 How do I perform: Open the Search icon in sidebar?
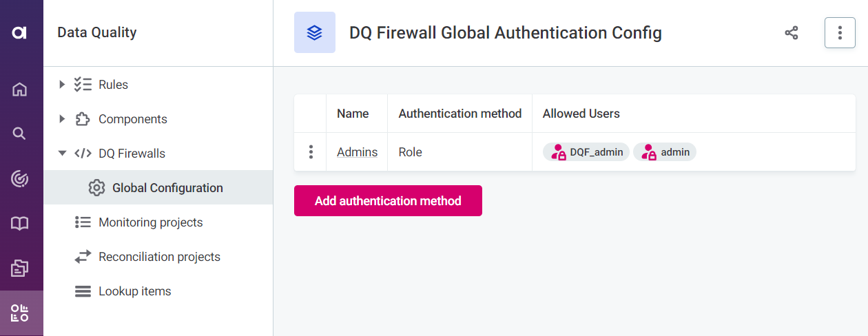click(x=20, y=134)
